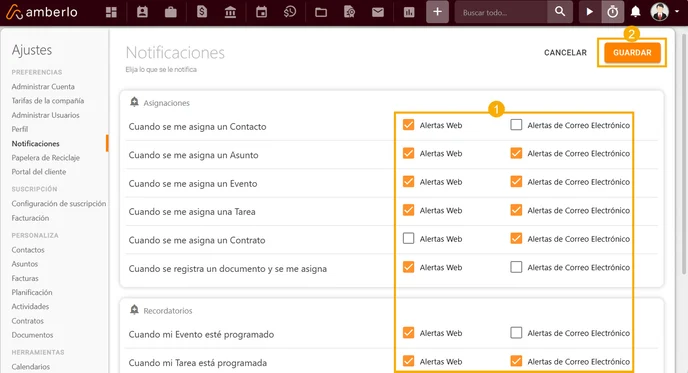
Task: Open the bank building icon
Action: click(x=230, y=12)
